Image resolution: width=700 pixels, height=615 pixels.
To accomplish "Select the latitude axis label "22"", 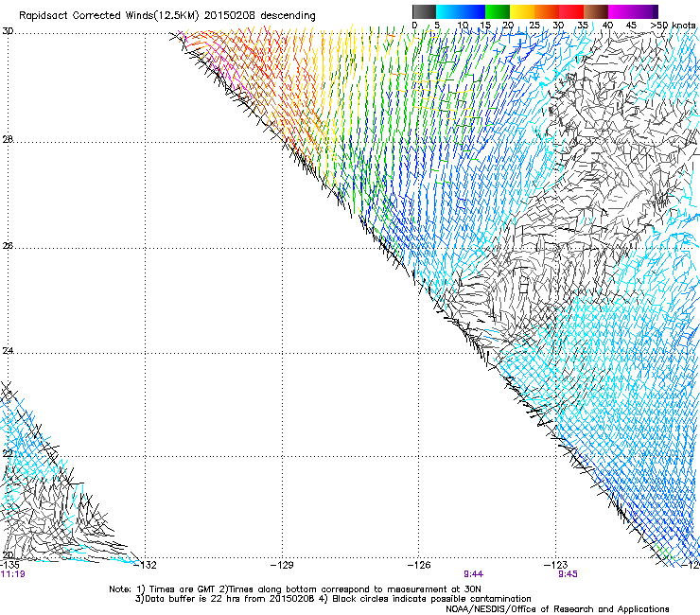I will (x=8, y=453).
